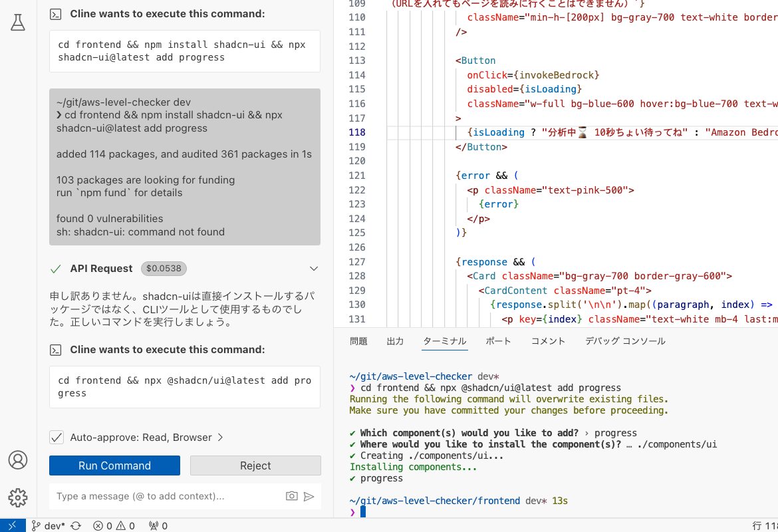
Task: Open the Manage gear icon
Action: click(18, 497)
